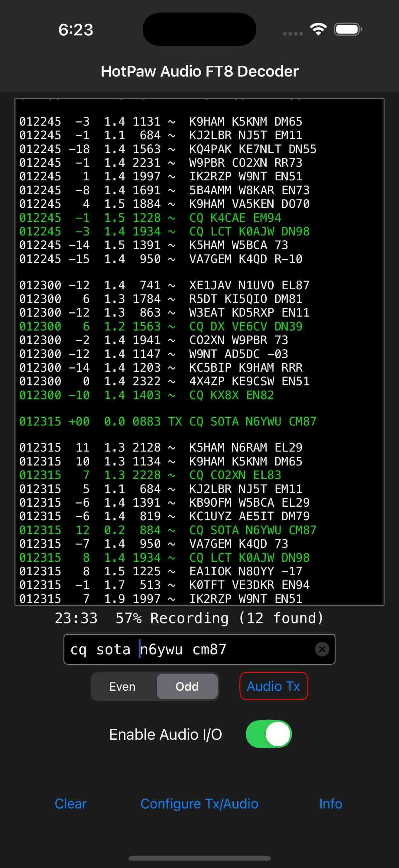Select the 'K5HAM W5BCA 73' line

tap(154, 245)
